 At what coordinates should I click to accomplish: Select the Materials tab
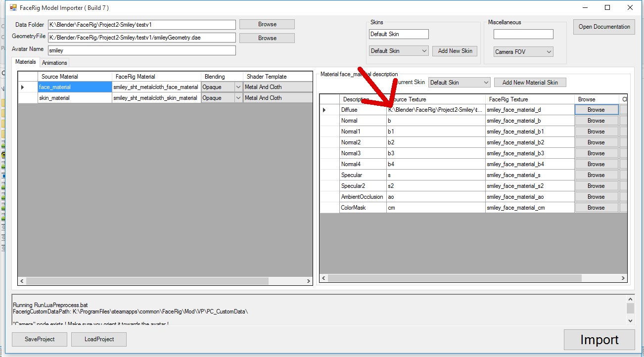tap(26, 62)
